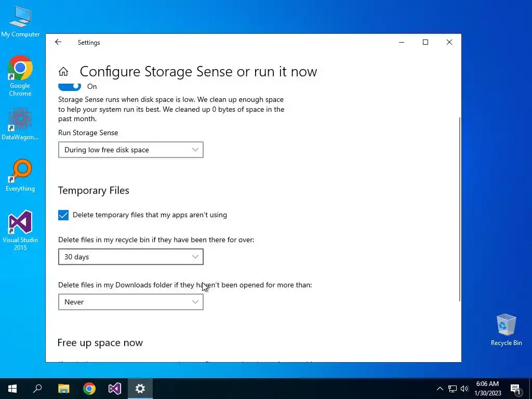This screenshot has width=532, height=399.
Task: Open the DataWagon desktop shortcut
Action: 20,120
